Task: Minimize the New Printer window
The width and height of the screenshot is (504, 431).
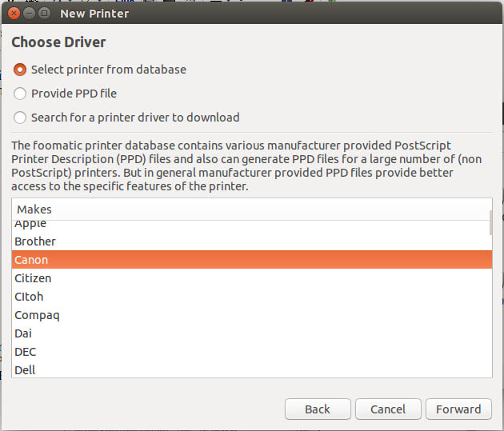Action: (29, 13)
